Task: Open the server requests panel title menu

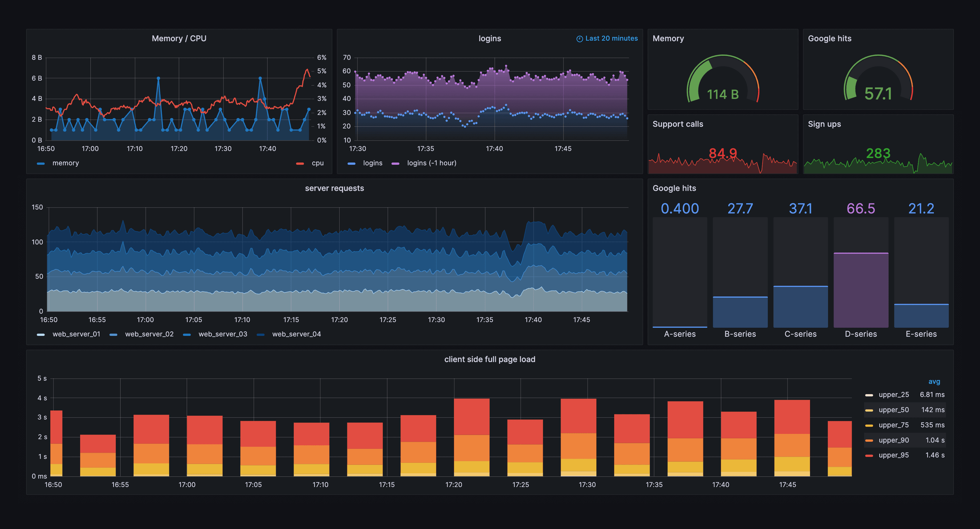Action: pos(335,188)
